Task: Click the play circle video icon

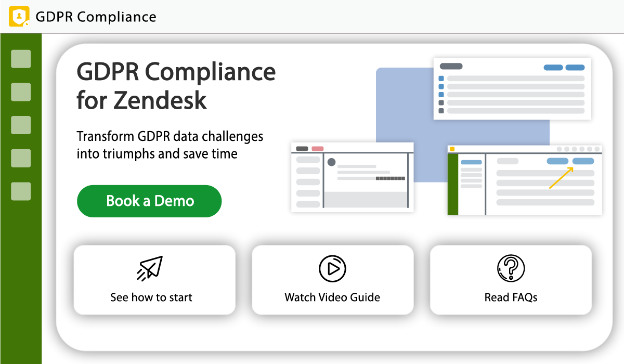Action: pos(332,268)
